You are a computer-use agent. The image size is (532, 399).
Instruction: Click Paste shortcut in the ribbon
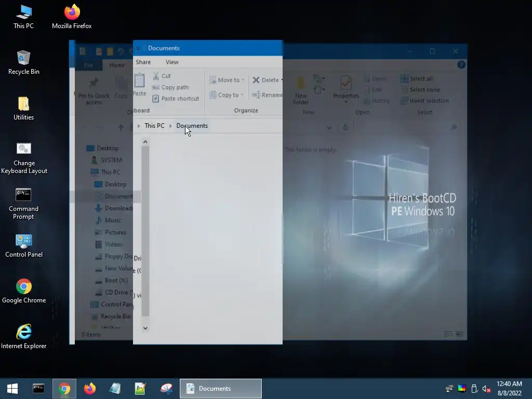pyautogui.click(x=176, y=98)
